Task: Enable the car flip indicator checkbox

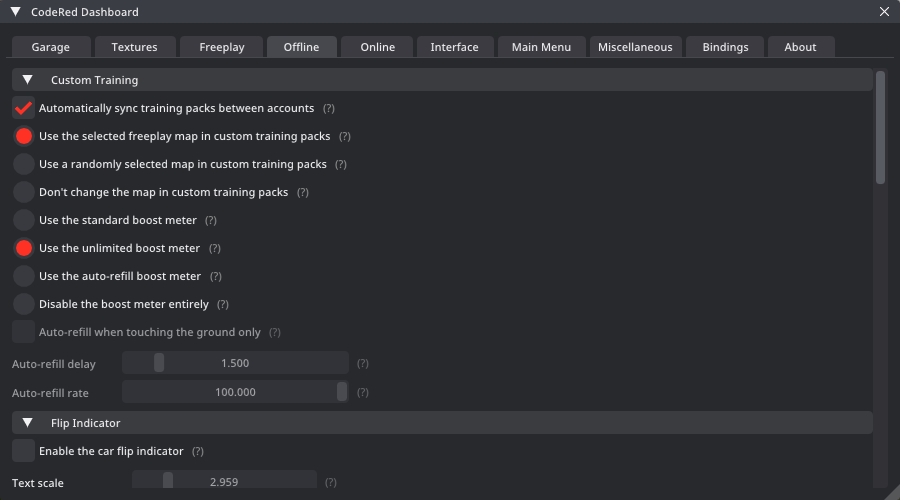Action: point(23,451)
